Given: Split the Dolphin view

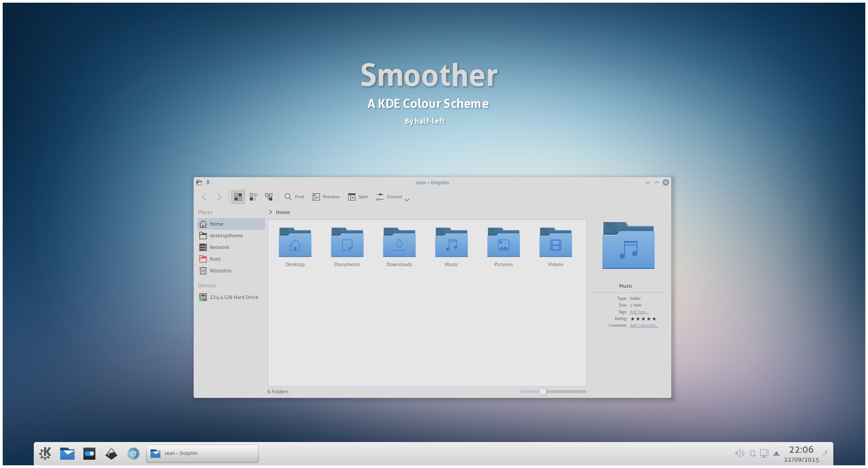Looking at the screenshot, I should [358, 197].
